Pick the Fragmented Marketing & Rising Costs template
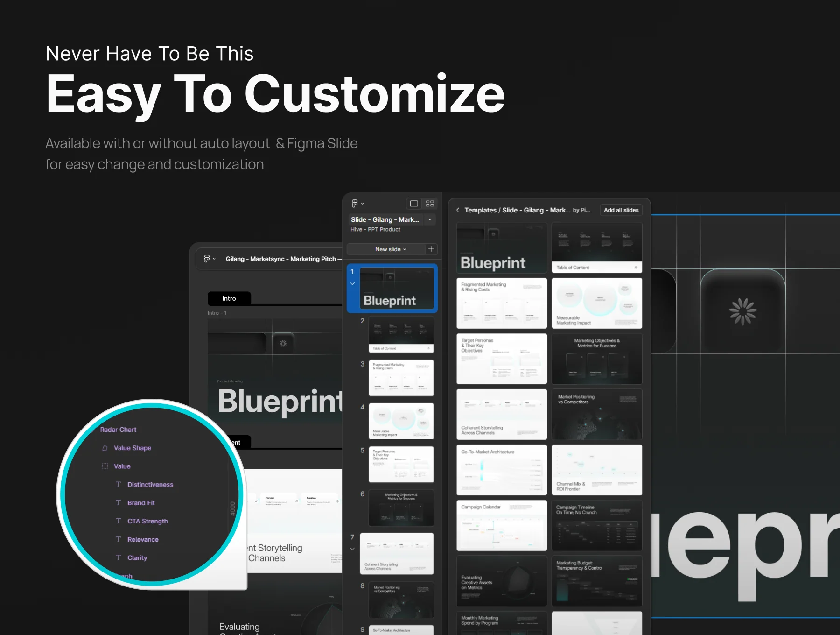Viewport: 840px width, 635px height. click(502, 303)
